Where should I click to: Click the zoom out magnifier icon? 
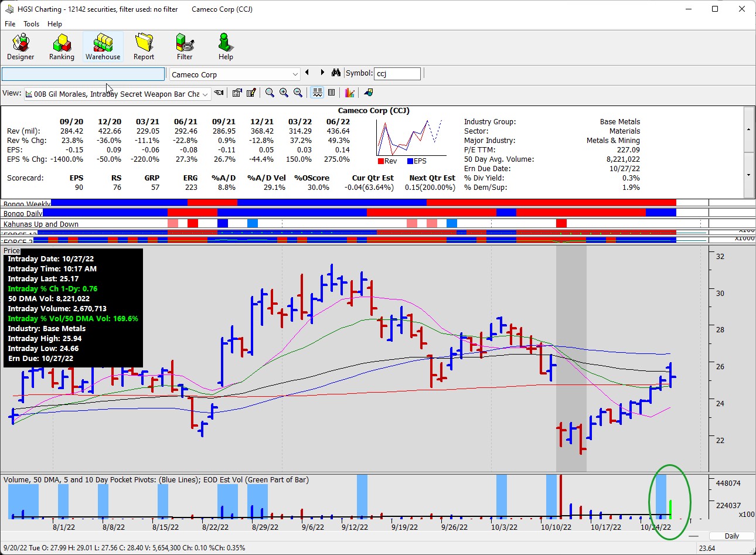[x=298, y=93]
